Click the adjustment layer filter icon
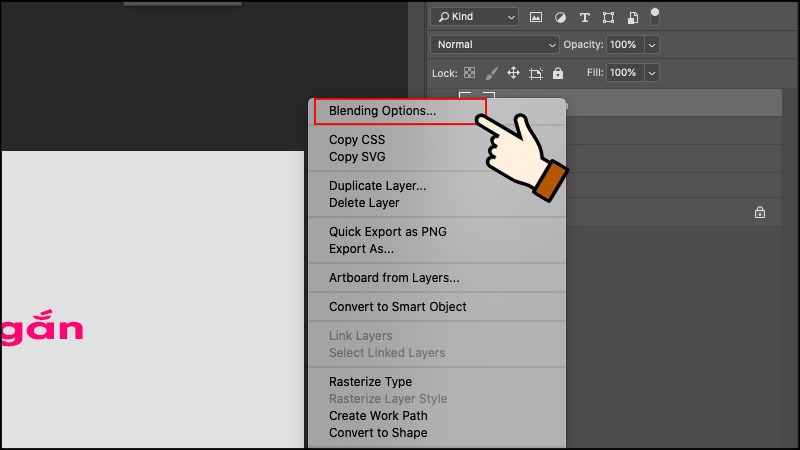 (x=560, y=17)
